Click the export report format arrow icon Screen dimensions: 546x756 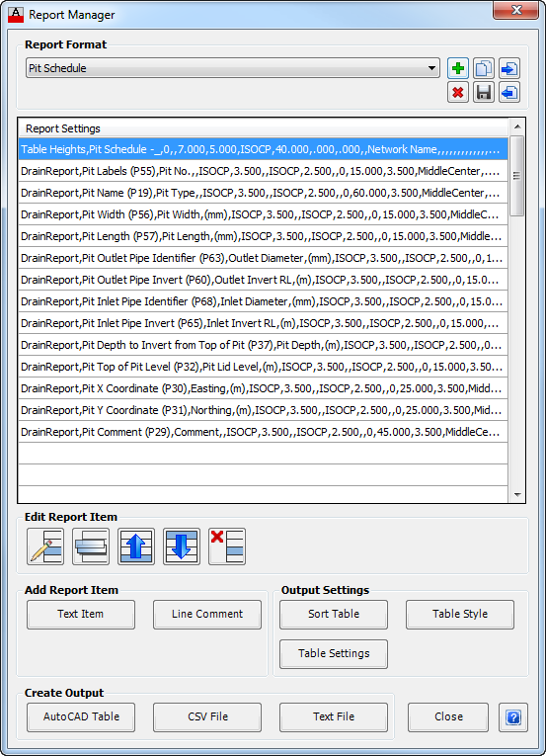508,92
